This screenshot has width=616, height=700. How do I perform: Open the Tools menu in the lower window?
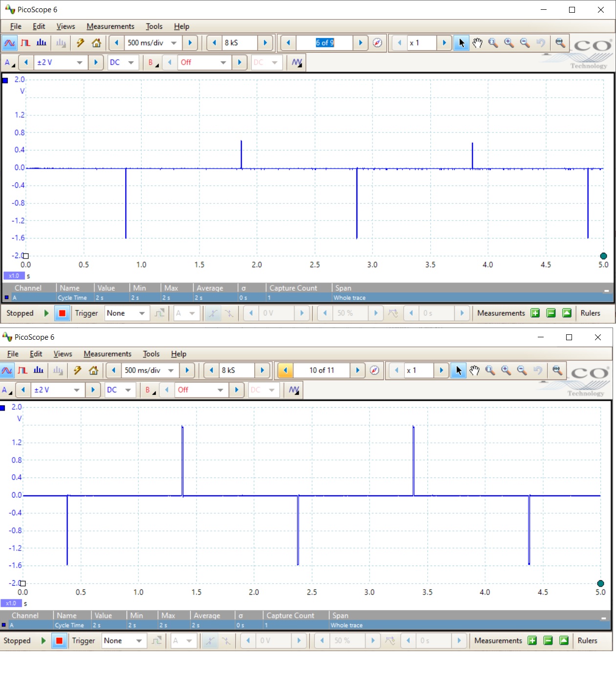pyautogui.click(x=151, y=354)
